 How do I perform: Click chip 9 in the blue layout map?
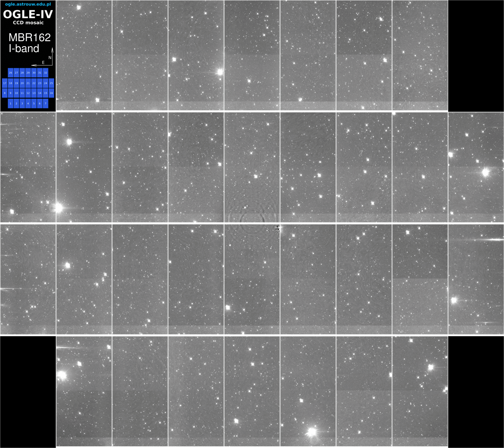[x=10, y=93]
